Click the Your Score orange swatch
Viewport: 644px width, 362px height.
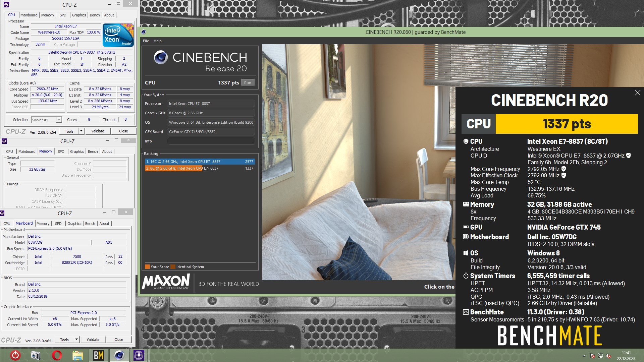[147, 267]
